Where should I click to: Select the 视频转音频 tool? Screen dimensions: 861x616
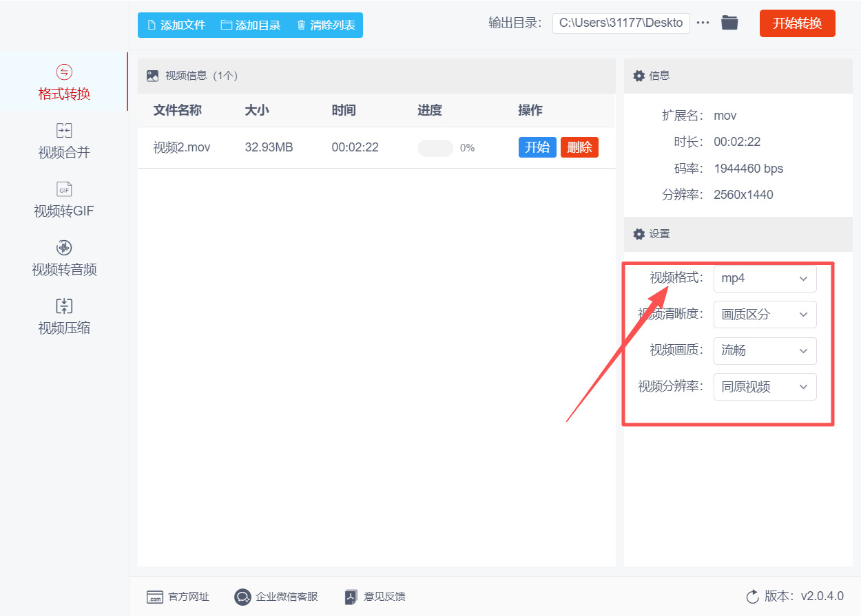point(63,259)
